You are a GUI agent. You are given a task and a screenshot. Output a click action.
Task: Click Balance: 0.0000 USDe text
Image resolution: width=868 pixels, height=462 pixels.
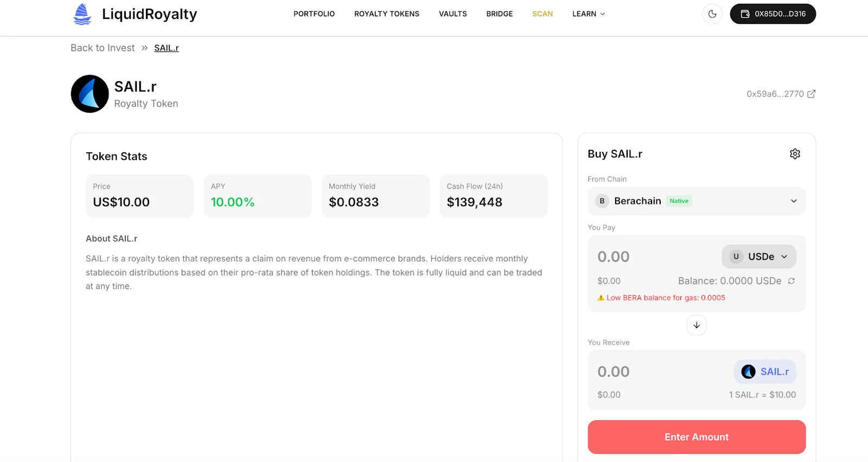[730, 281]
